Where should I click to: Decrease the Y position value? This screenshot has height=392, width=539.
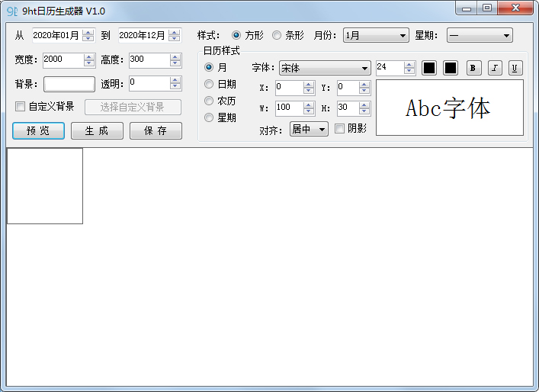(364, 91)
